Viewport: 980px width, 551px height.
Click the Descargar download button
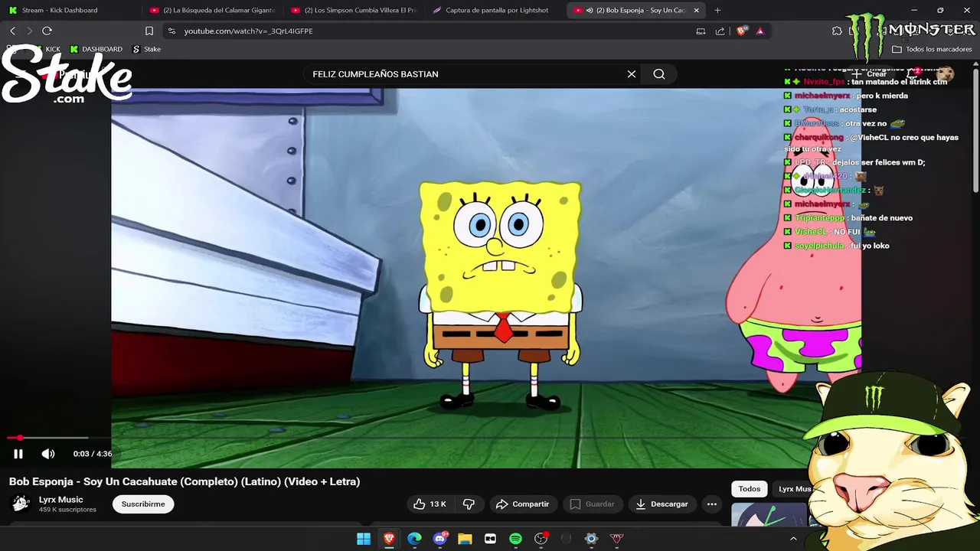[x=661, y=504]
